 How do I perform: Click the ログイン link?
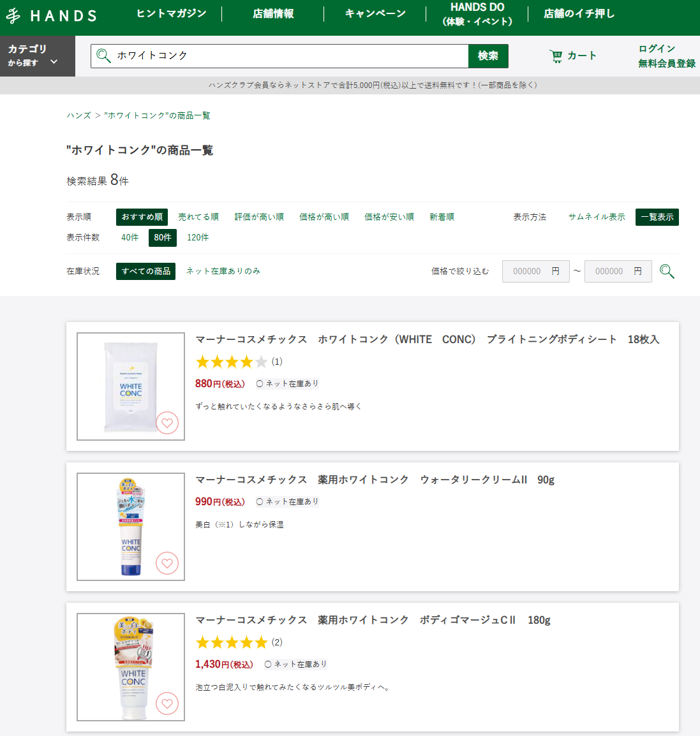click(657, 48)
